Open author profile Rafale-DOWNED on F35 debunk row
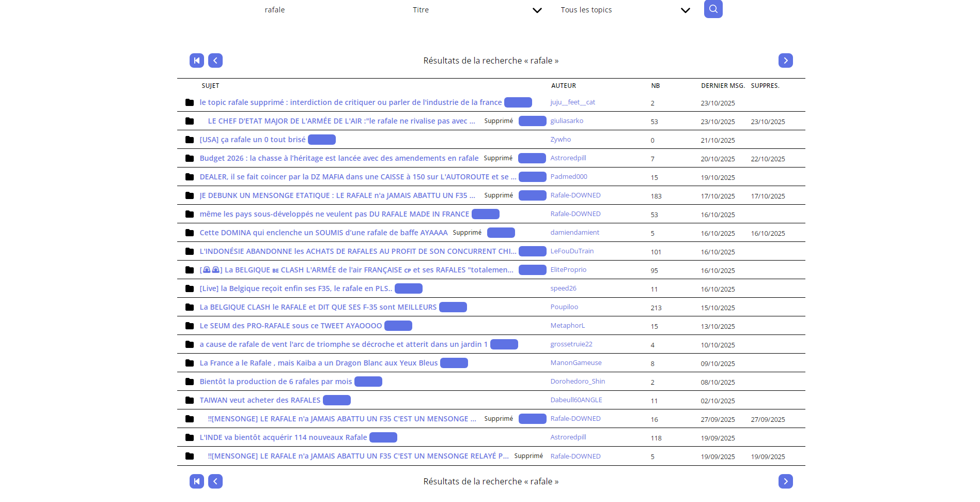The image size is (980, 502). tap(575, 195)
